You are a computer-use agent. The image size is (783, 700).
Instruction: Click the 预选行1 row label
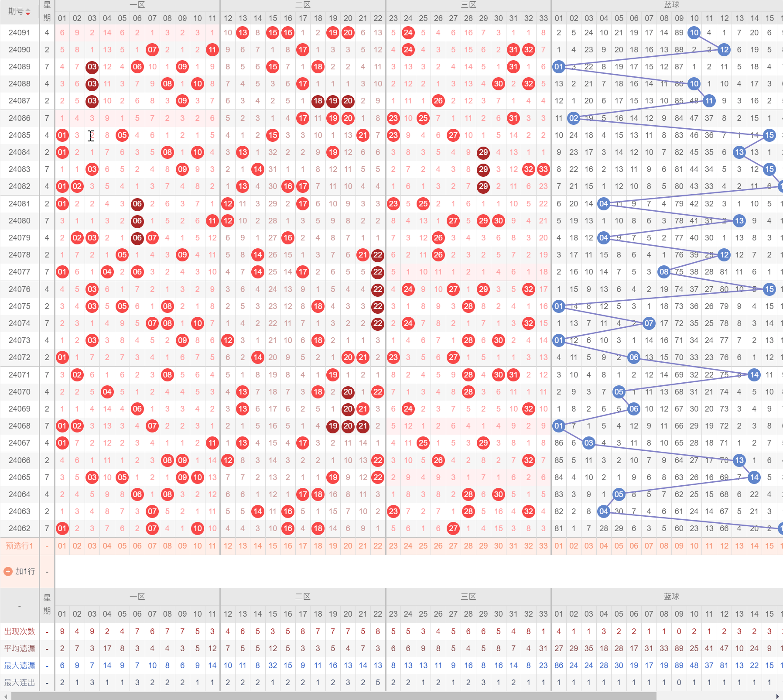(20, 546)
